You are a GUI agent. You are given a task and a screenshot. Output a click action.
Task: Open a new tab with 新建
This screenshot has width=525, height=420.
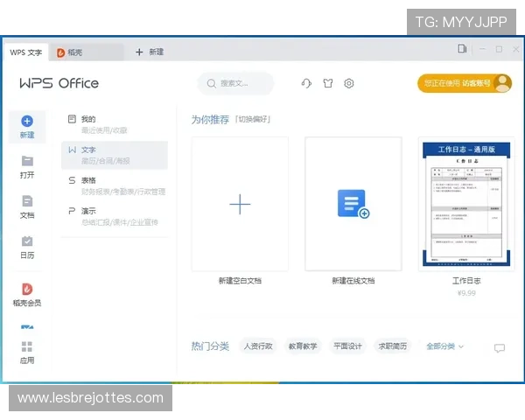tap(150, 52)
